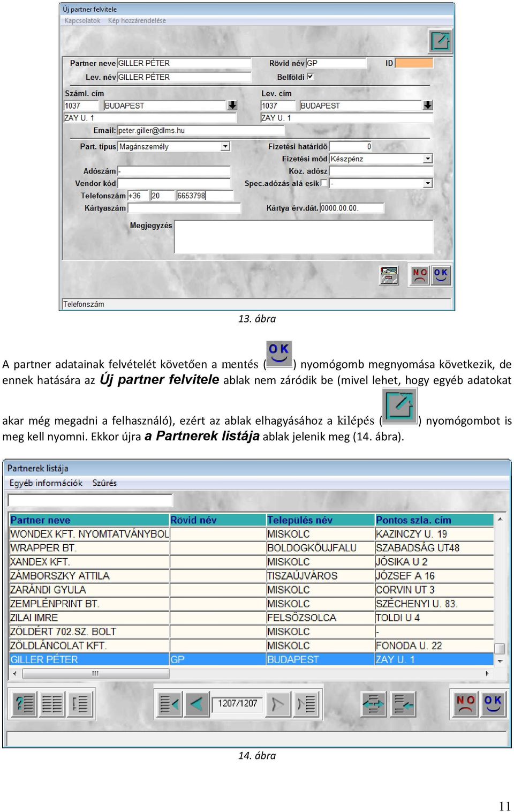
Task: Click the down arrow of the list's vertical scrollbar
Action: click(500, 661)
